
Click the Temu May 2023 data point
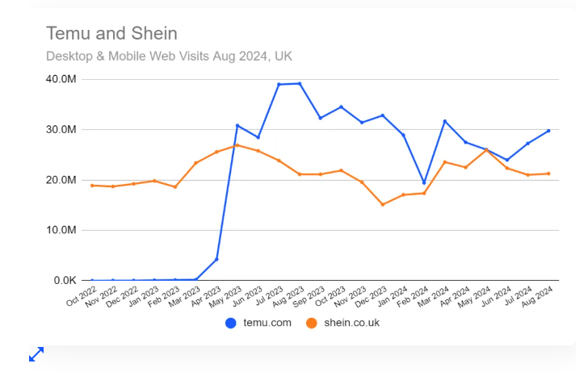(237, 125)
